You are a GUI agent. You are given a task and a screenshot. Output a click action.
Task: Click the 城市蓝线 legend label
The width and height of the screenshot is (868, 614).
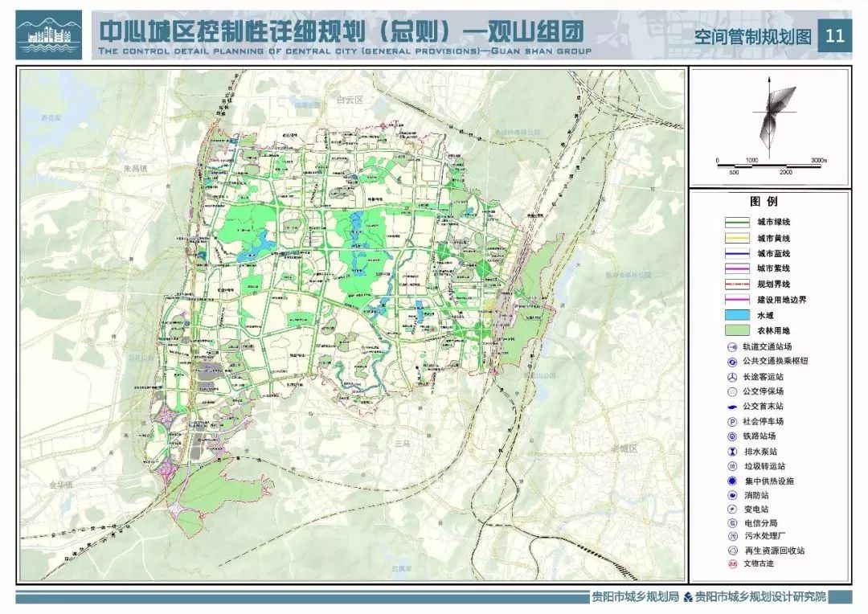(774, 254)
